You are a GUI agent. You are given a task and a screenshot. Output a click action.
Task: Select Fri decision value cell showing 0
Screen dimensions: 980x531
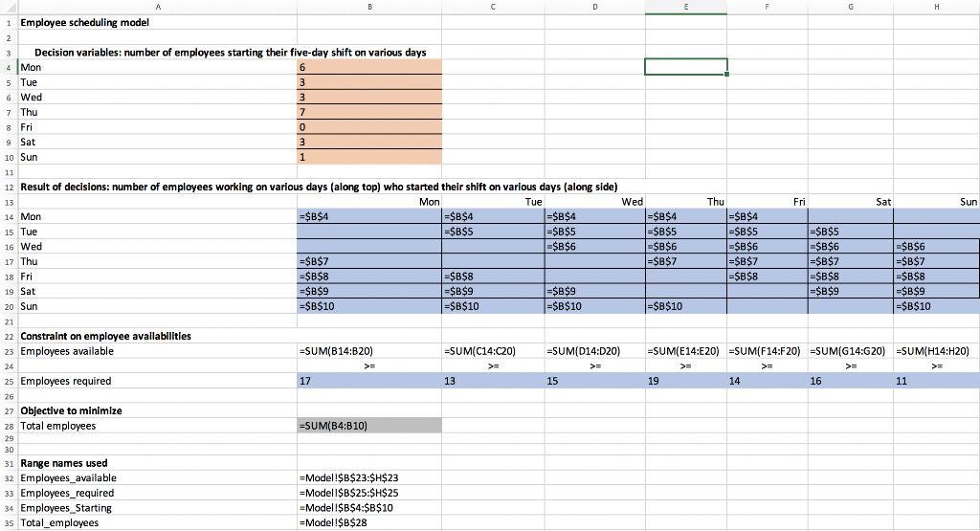tap(369, 127)
